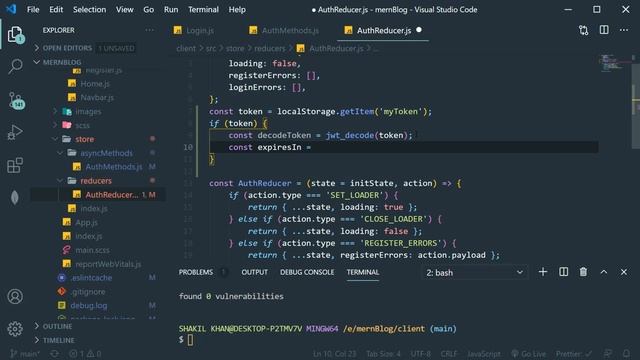Click the errors and warnings status indicator
640x360 pixels.
click(x=85, y=354)
